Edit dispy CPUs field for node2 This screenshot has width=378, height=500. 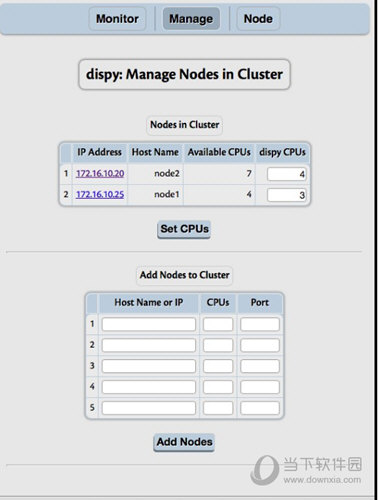click(x=286, y=174)
